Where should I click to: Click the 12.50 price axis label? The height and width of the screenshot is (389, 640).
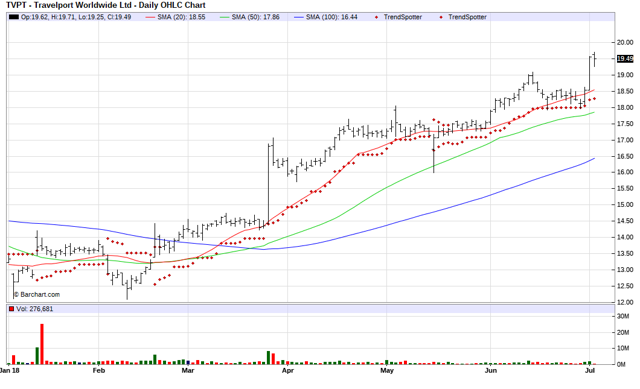click(x=625, y=286)
